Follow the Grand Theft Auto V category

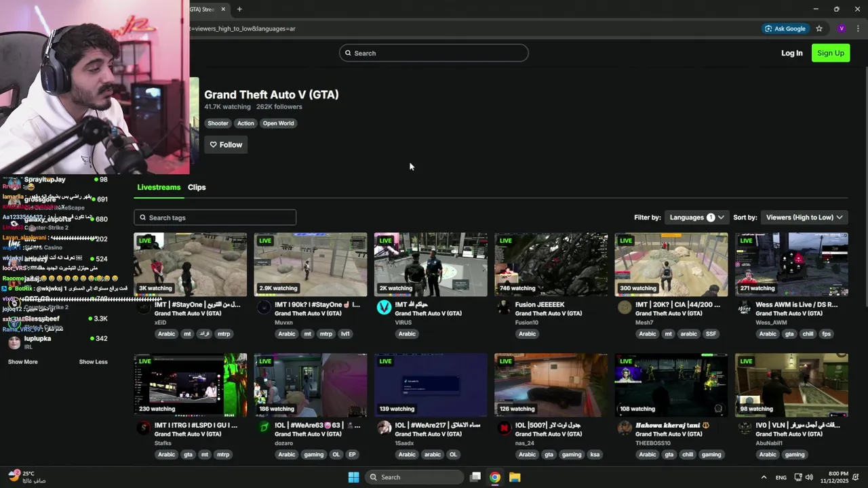point(226,144)
